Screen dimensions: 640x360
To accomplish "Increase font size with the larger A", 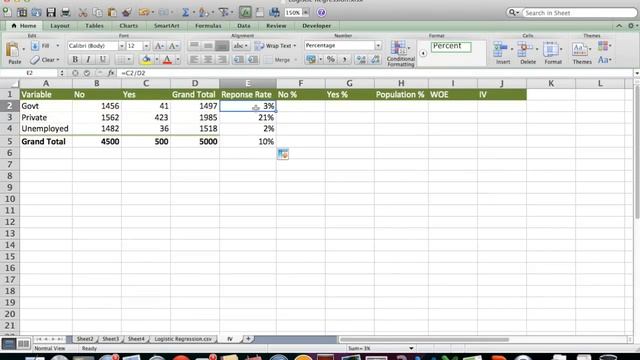I will [159, 46].
